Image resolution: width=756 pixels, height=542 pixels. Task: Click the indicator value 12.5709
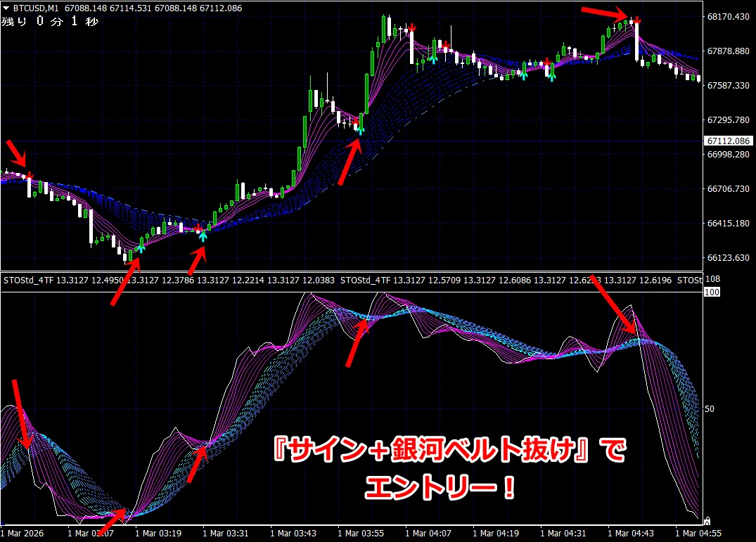pyautogui.click(x=444, y=280)
